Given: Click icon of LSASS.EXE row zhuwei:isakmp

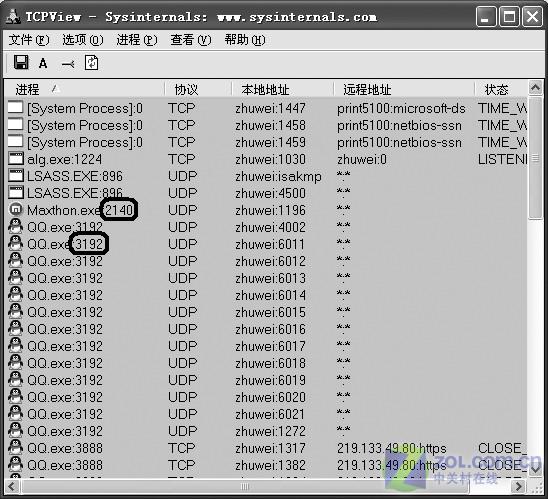Looking at the screenshot, I should point(16,175).
